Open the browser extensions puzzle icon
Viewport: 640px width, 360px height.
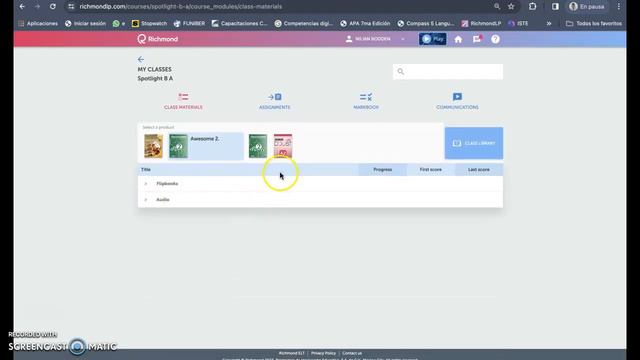click(x=532, y=7)
